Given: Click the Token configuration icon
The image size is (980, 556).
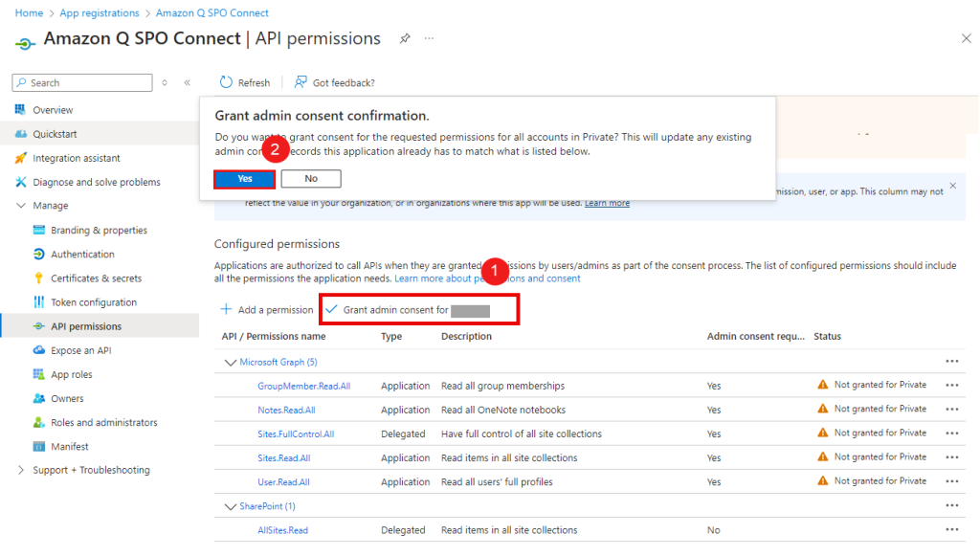Looking at the screenshot, I should point(38,302).
